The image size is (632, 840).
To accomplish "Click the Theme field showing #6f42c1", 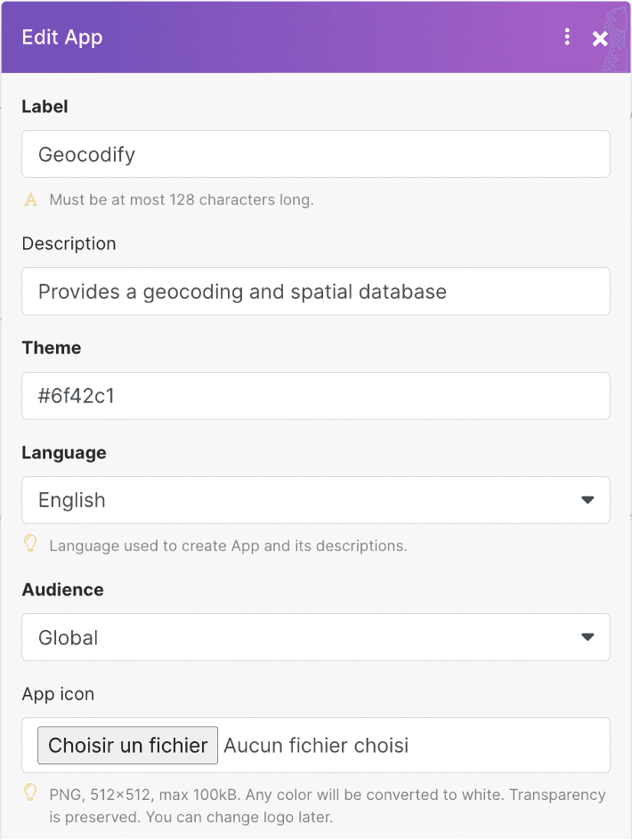I will point(316,395).
